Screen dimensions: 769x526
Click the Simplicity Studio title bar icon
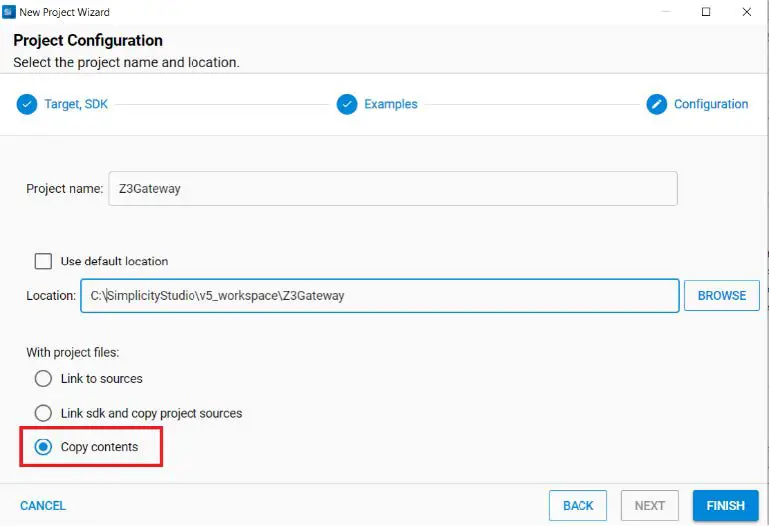[8, 12]
